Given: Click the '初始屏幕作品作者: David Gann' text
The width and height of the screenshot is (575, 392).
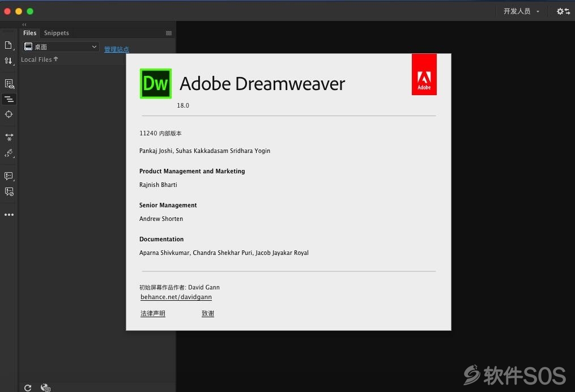Looking at the screenshot, I should click(x=180, y=288).
